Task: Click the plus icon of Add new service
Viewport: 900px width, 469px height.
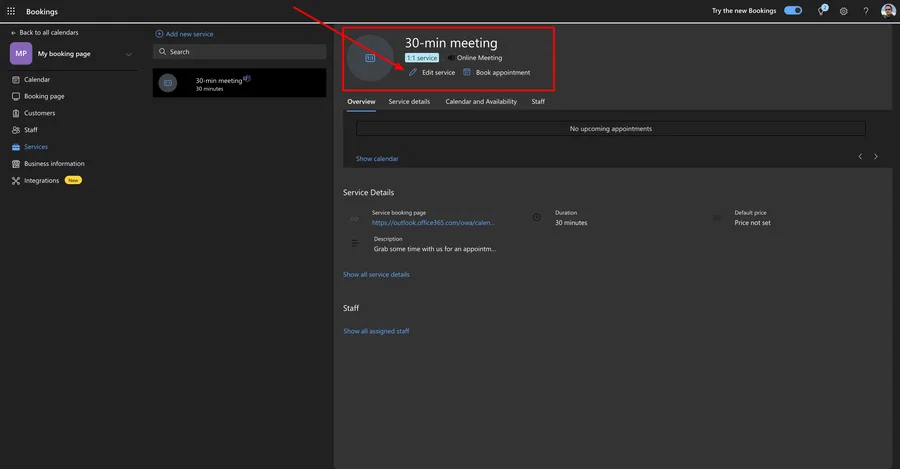Action: 159,34
